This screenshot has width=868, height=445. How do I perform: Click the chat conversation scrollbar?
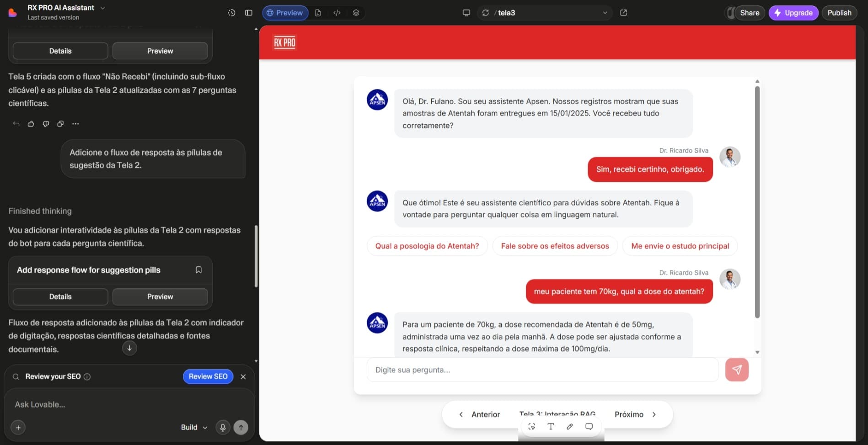(x=757, y=201)
